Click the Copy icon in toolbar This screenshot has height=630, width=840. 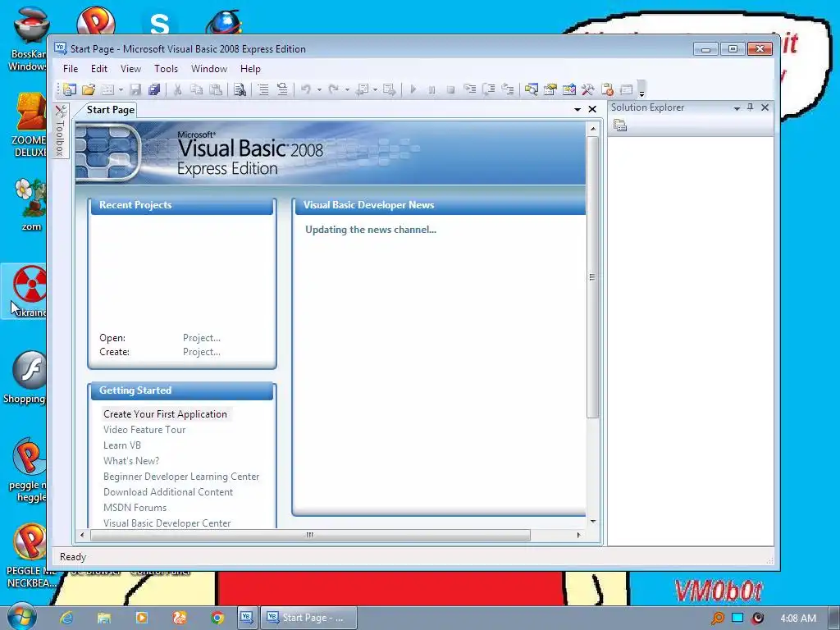197,89
